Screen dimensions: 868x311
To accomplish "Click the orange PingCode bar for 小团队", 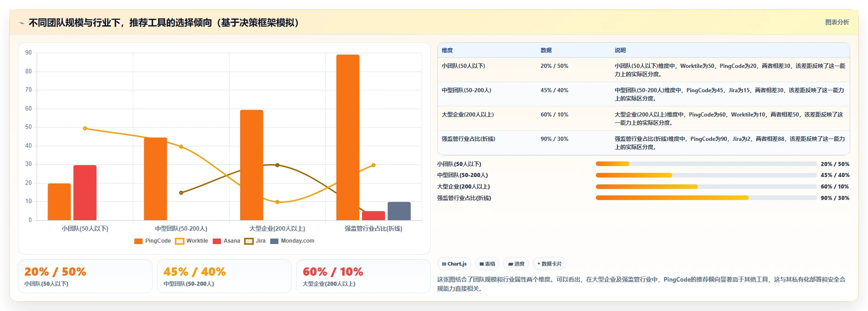I will tap(59, 202).
